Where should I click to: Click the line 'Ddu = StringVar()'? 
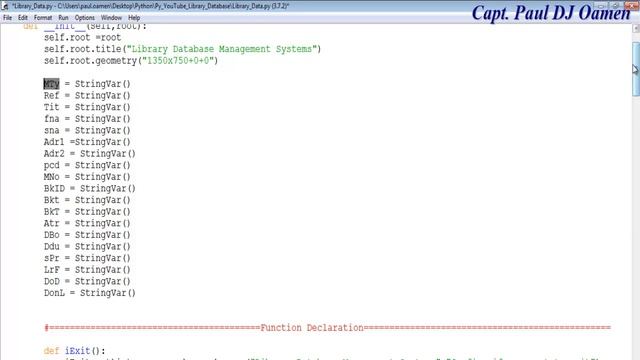(87, 247)
